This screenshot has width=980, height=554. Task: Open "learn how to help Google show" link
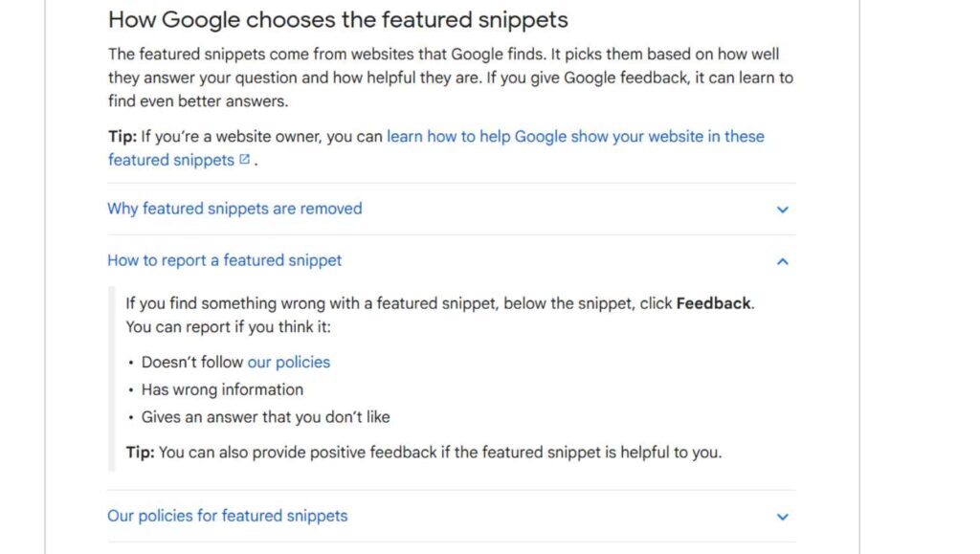[575, 136]
